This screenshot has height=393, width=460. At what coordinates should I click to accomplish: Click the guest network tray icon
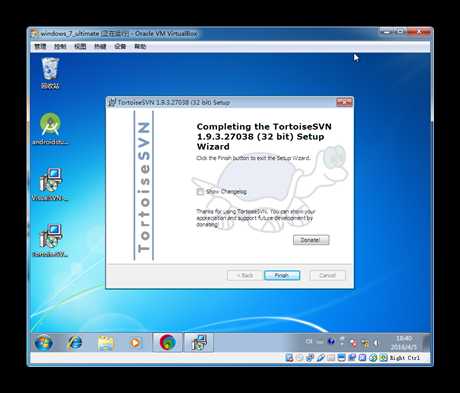coord(366,343)
